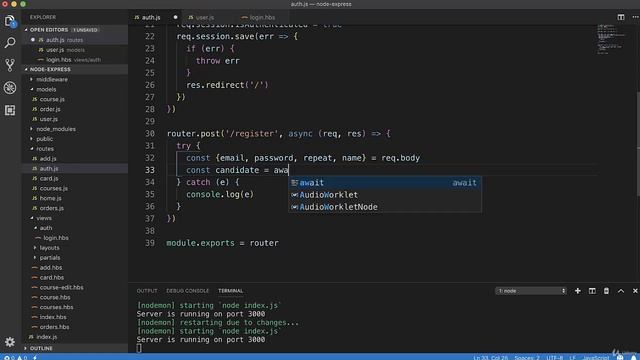The height and width of the screenshot is (360, 640).
Task: Click line number 39 in gutter
Action: (150, 243)
